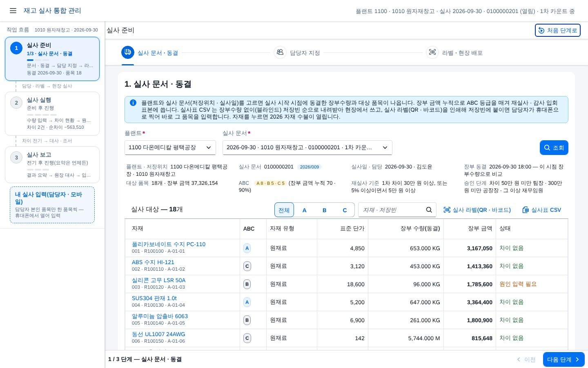Download the 실사표 CSV
This screenshot has height=368, width=588.
point(542,210)
